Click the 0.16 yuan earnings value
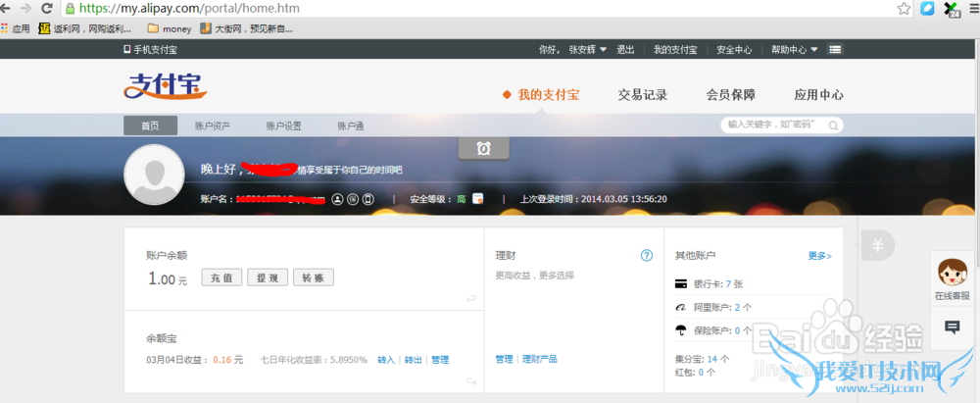The height and width of the screenshot is (403, 980). (221, 360)
